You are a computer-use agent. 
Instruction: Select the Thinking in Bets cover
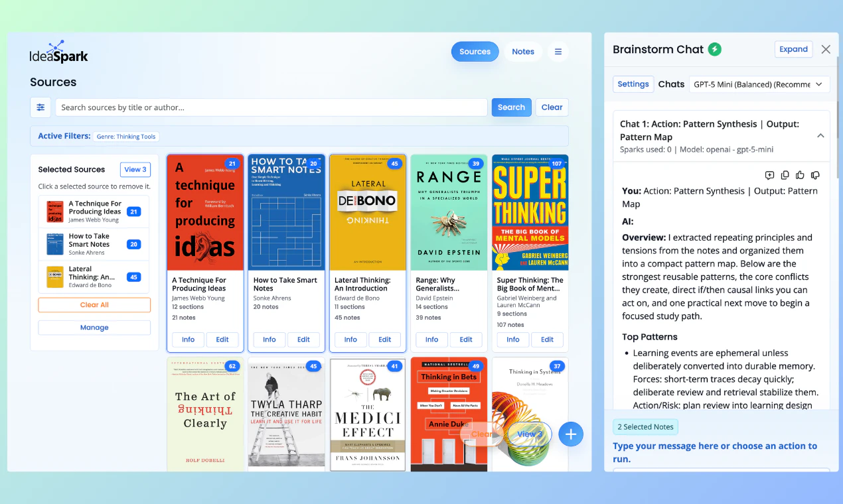coord(449,414)
